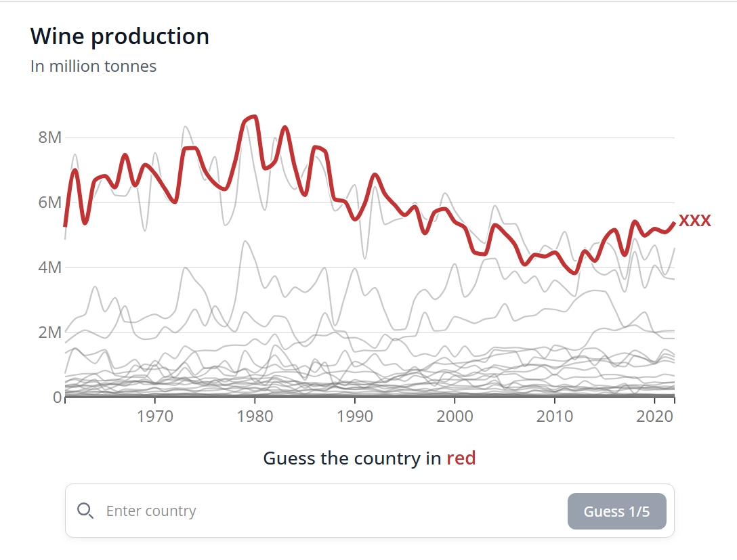Click the 1990 x-axis year label
This screenshot has height=560, width=737.
[355, 416]
